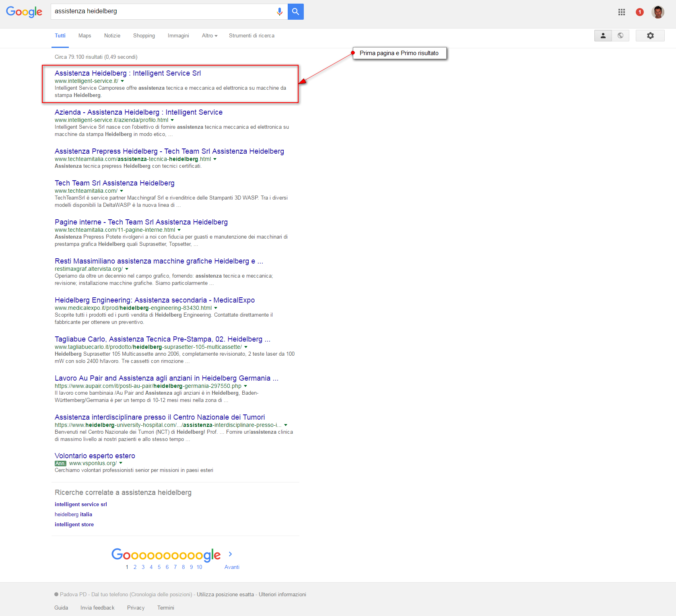Open Strumenti di ricerca
This screenshot has height=616, width=676.
(x=251, y=36)
